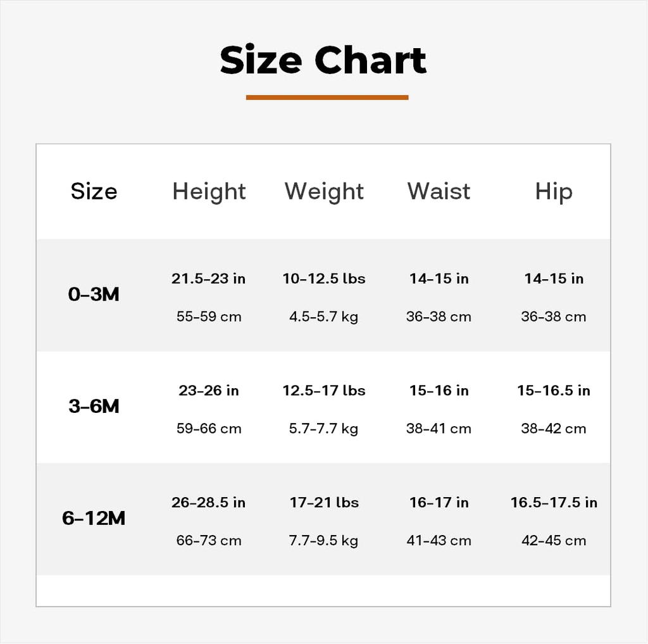
Task: Click the Waist column header
Action: click(x=439, y=191)
